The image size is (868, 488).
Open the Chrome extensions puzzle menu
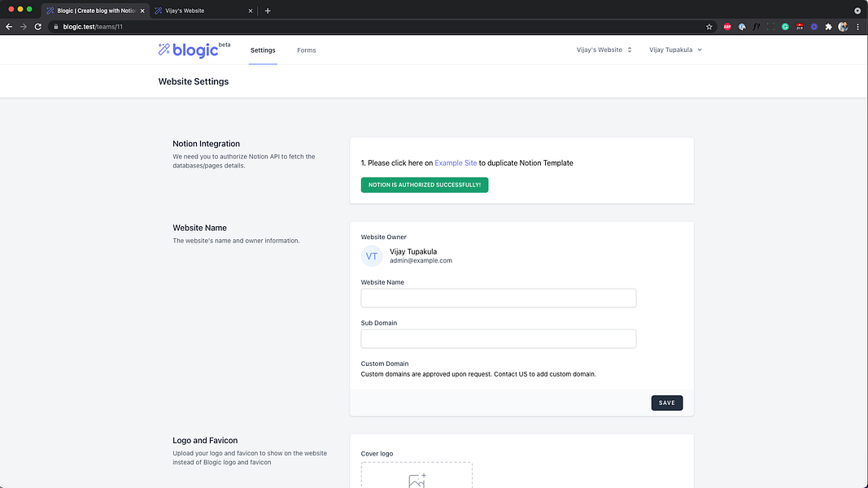[x=828, y=27]
